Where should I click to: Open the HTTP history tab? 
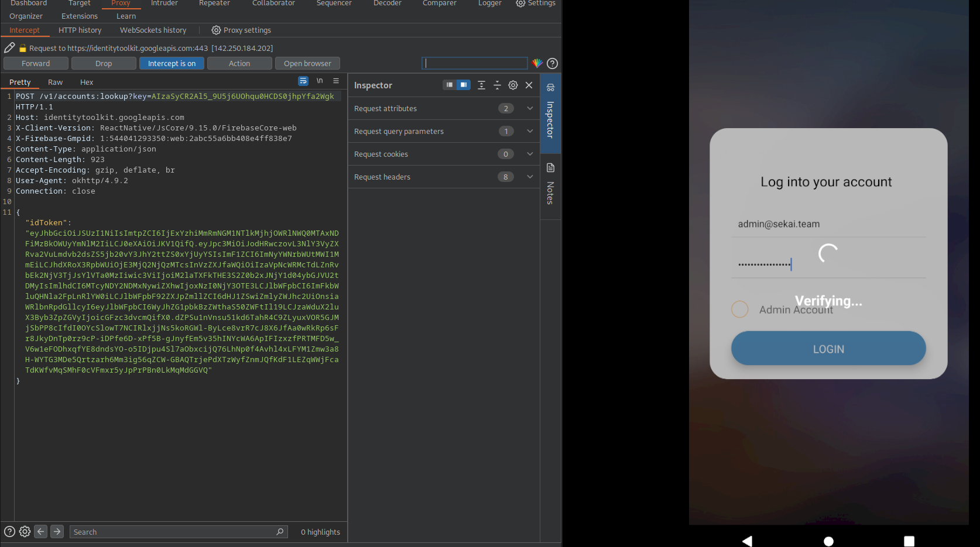80,30
